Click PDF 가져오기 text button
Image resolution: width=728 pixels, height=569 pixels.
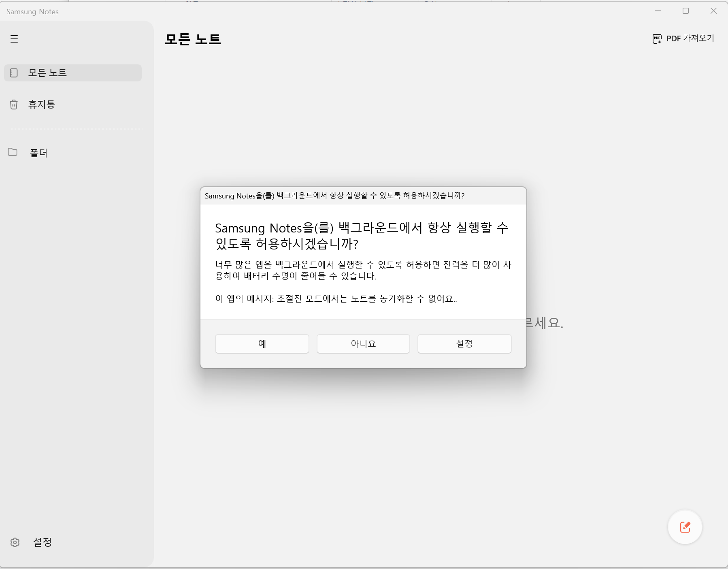pos(690,38)
